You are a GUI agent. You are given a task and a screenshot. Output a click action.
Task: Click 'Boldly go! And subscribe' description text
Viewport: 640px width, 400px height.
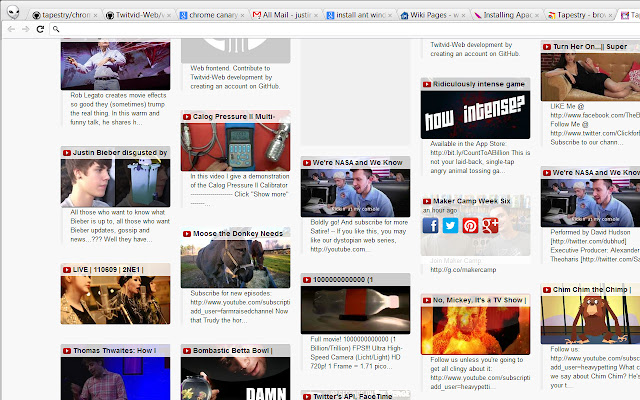(359, 236)
